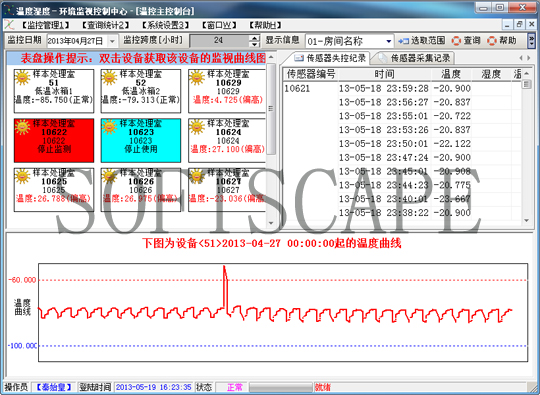Screen dimensions: 540x395
Task: Click the device panel vertical scrollbar thumb
Action: (x=271, y=109)
